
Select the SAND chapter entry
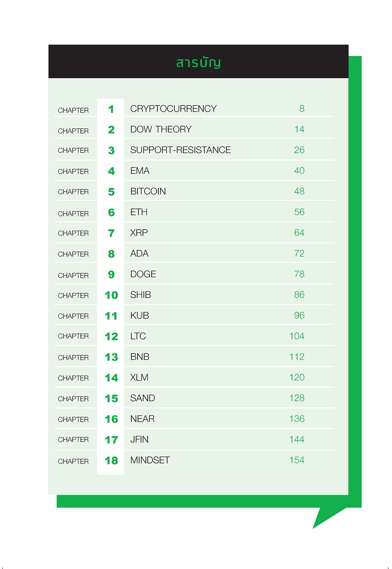(x=142, y=398)
